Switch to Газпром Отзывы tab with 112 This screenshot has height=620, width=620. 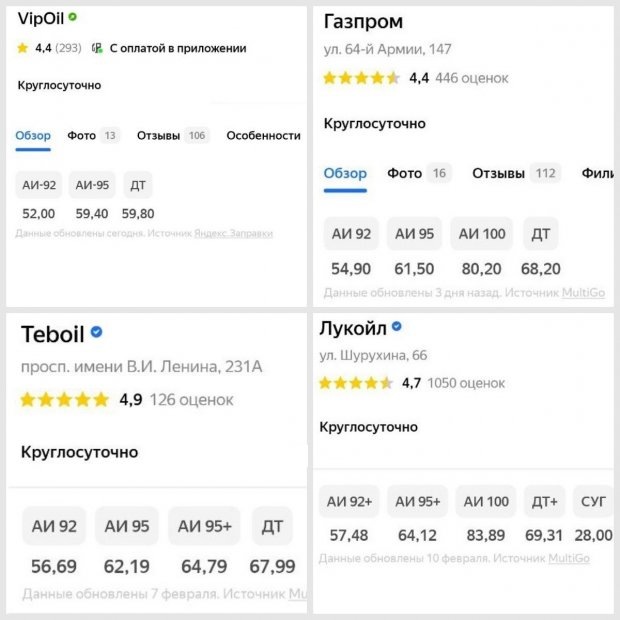[516, 173]
